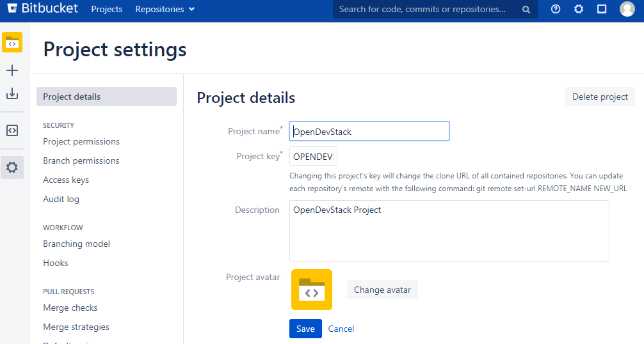The image size is (644, 344).
Task: Click the yellow project folder sidebar icon
Action: 12,43
